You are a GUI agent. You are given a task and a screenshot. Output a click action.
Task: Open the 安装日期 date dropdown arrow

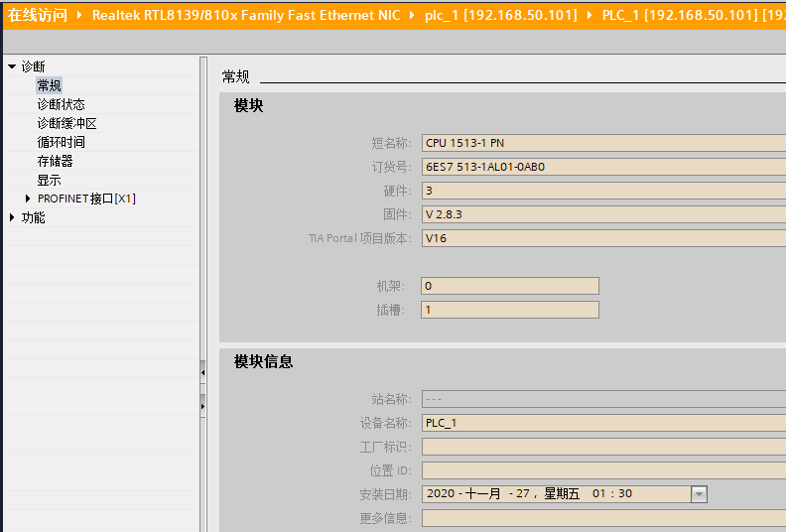click(x=699, y=494)
